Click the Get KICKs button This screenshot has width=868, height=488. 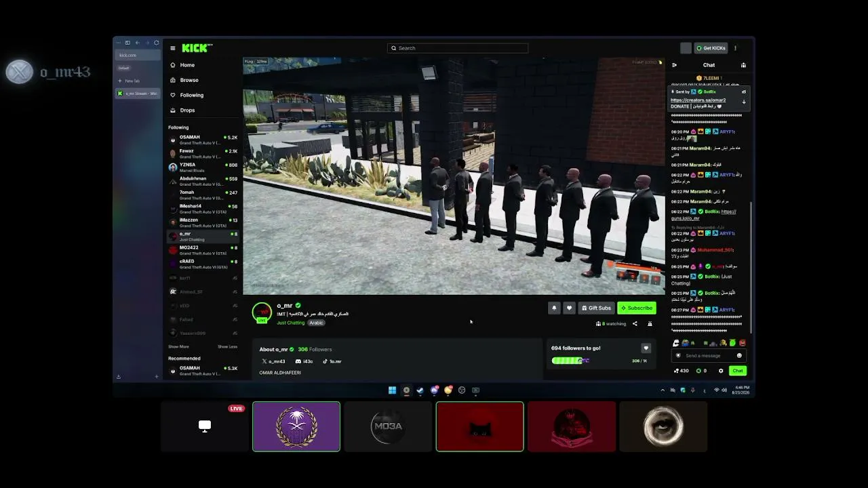[x=711, y=48]
